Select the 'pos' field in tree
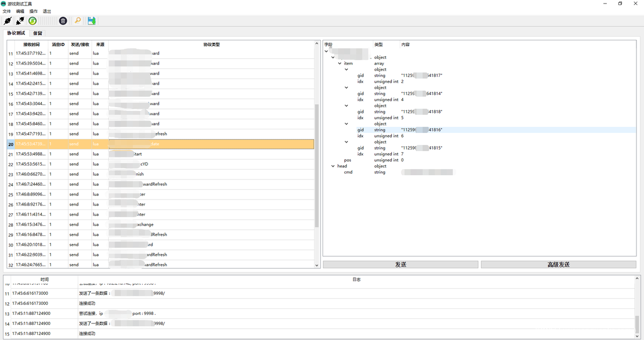The height and width of the screenshot is (340, 644). [x=348, y=160]
